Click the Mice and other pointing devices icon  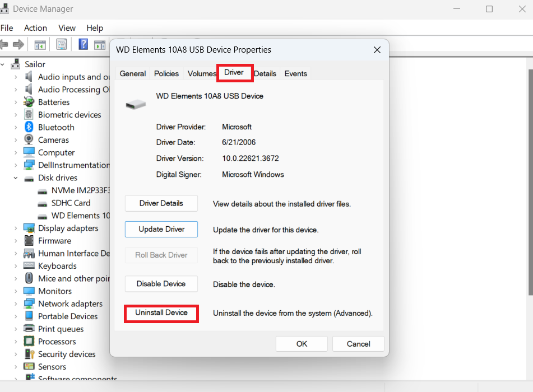click(29, 278)
